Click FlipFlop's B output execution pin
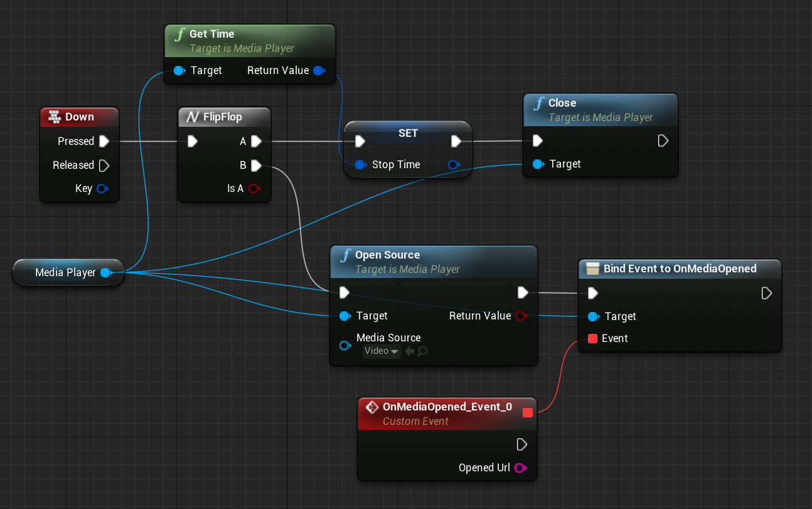This screenshot has width=812, height=509. click(x=256, y=165)
